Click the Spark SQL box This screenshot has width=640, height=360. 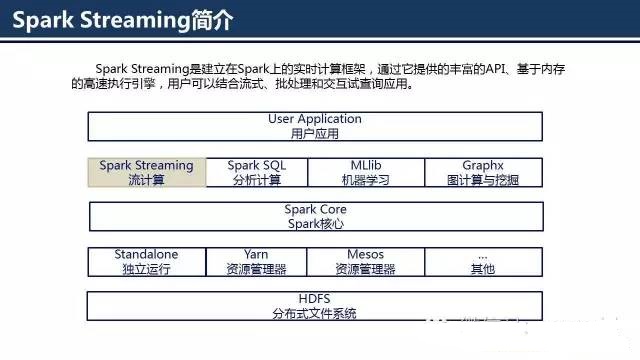pos(257,172)
